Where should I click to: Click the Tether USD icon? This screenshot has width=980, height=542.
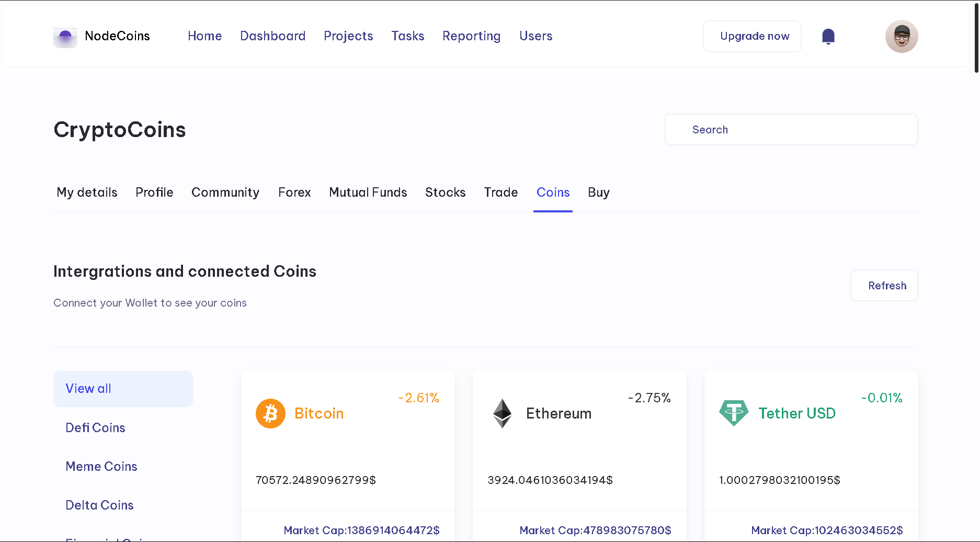click(734, 413)
